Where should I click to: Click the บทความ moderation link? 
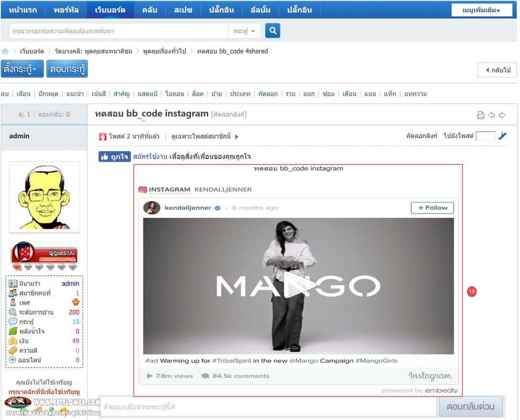(415, 94)
